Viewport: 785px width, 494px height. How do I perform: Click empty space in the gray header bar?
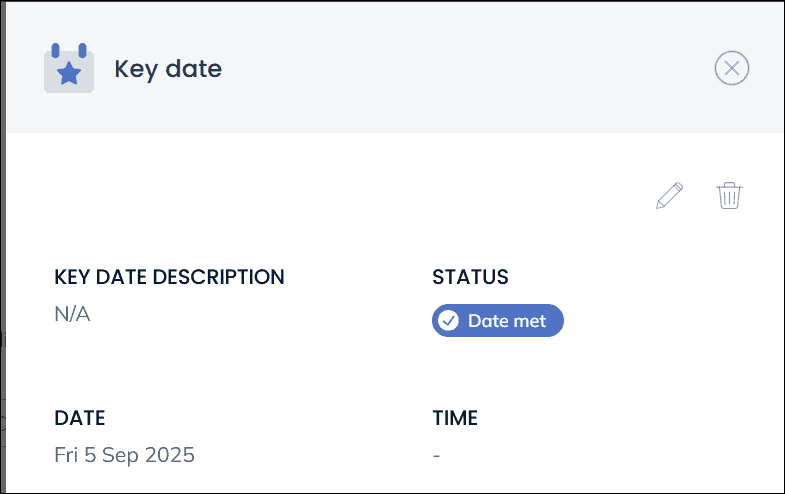(450, 70)
